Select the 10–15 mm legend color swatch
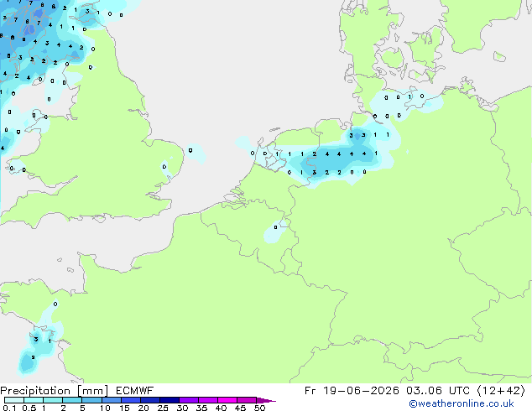The width and height of the screenshot is (532, 411). [x=111, y=400]
